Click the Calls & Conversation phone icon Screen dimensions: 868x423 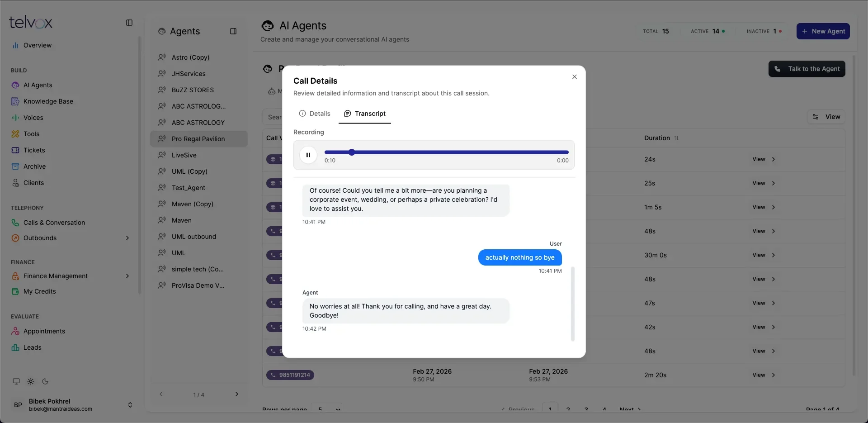[15, 223]
